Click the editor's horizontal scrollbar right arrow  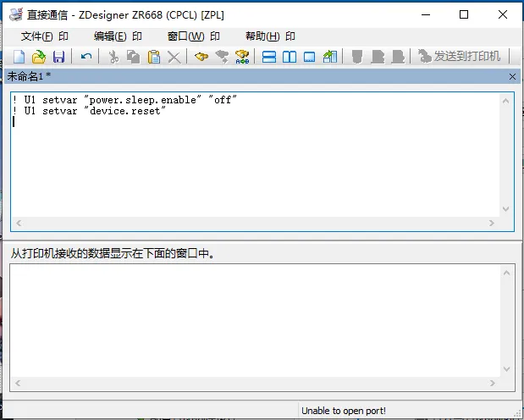pyautogui.click(x=493, y=223)
